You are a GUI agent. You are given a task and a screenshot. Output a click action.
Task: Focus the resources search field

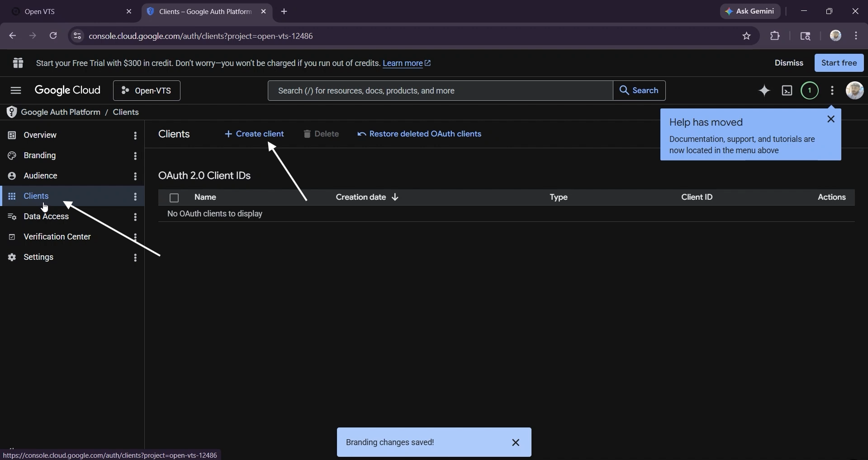(x=440, y=91)
